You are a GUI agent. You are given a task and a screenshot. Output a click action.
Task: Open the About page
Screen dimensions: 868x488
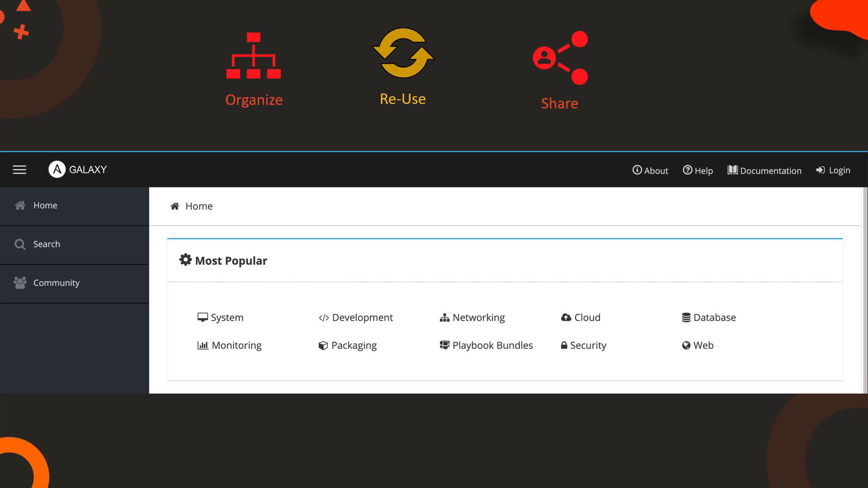[650, 170]
